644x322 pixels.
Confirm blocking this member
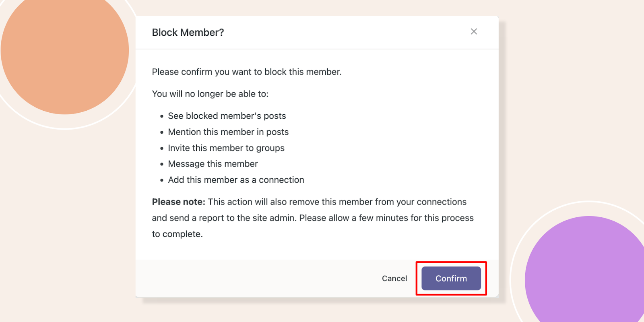(451, 278)
